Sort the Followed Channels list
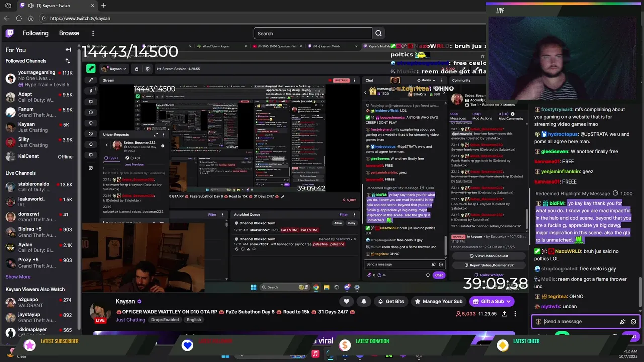Viewport: 644px width, 362px height. [68, 61]
